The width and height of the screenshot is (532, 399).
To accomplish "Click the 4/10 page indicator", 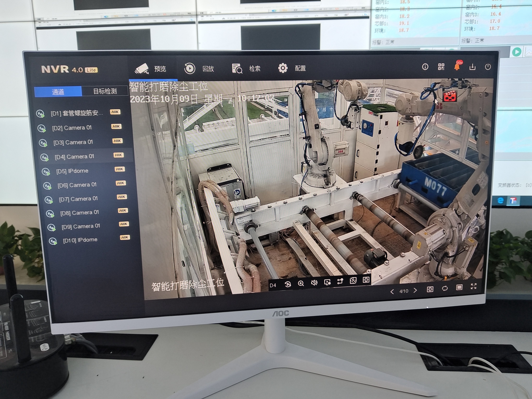I will point(404,291).
